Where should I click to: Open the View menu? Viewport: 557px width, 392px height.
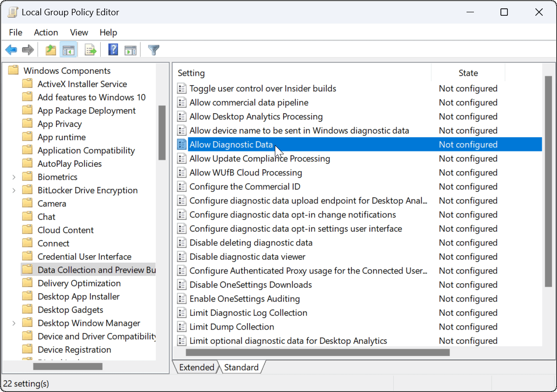coord(79,32)
